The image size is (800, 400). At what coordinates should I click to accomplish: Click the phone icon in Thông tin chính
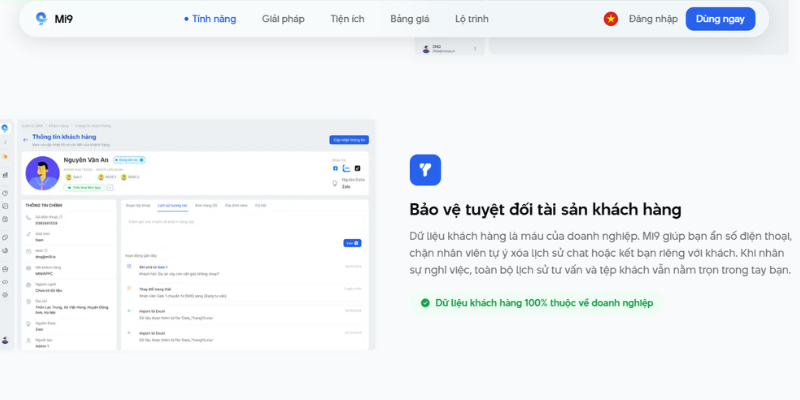(x=28, y=218)
